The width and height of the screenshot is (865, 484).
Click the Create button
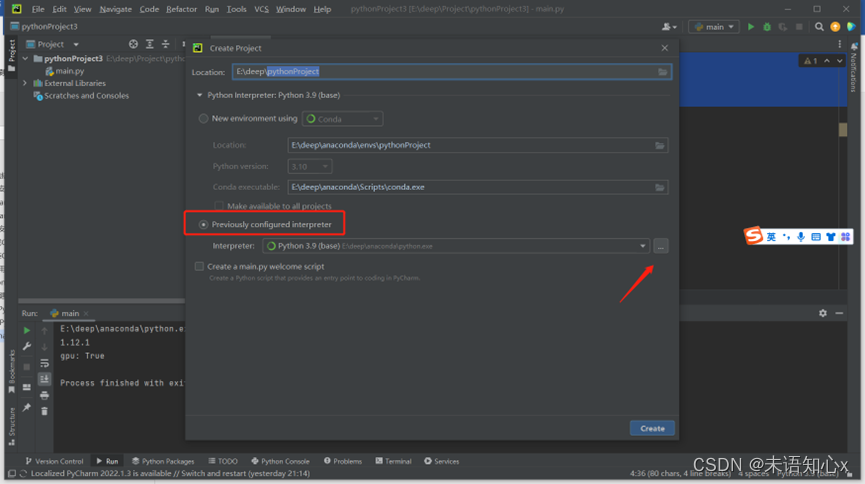652,428
